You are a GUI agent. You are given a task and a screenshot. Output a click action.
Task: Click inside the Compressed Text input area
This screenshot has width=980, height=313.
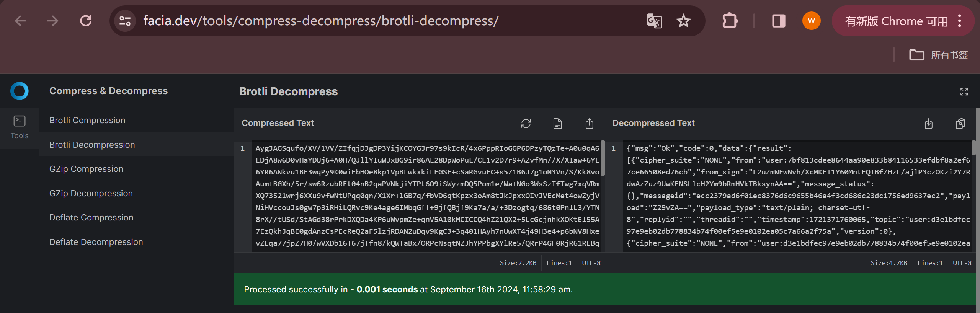tap(427, 195)
